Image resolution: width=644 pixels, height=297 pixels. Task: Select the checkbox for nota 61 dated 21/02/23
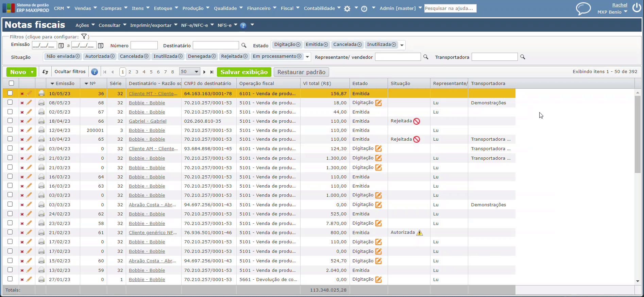(10, 232)
